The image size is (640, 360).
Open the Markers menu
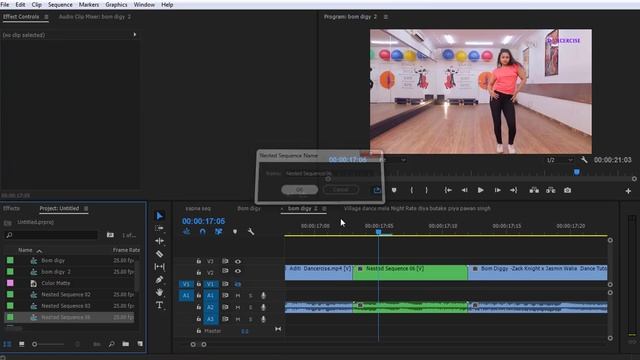[89, 4]
